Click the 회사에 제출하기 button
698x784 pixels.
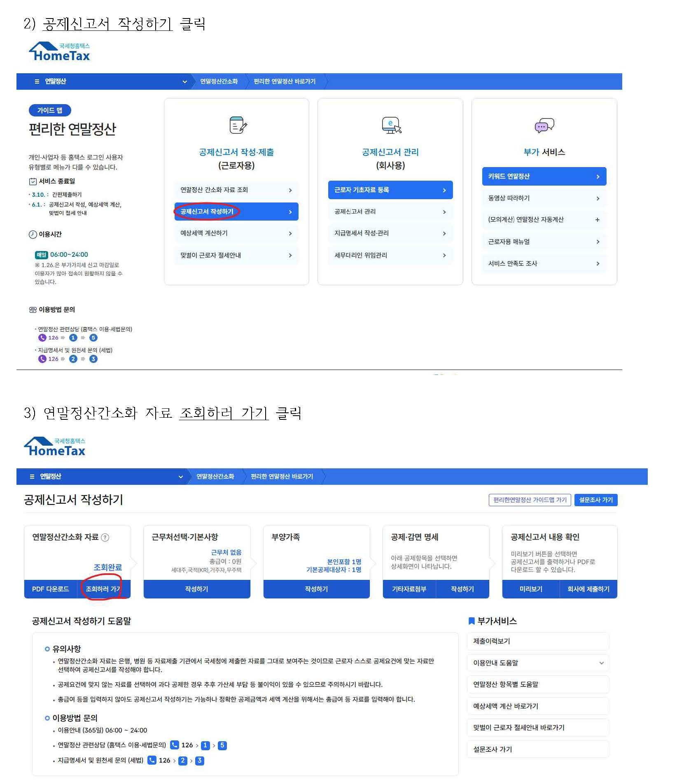click(588, 589)
